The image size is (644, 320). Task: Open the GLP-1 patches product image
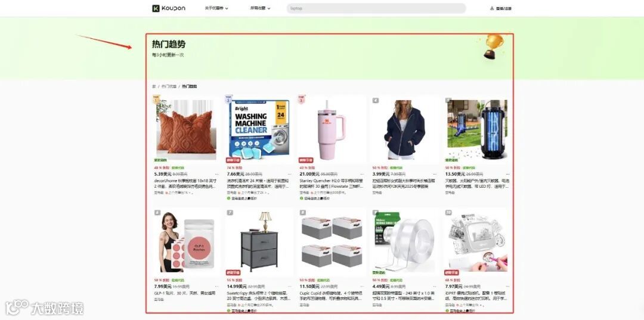(187, 241)
